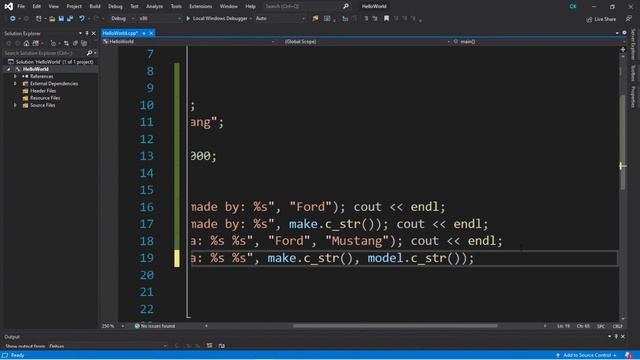The image size is (640, 360).
Task: Click Add to Source Control
Action: [x=587, y=355]
